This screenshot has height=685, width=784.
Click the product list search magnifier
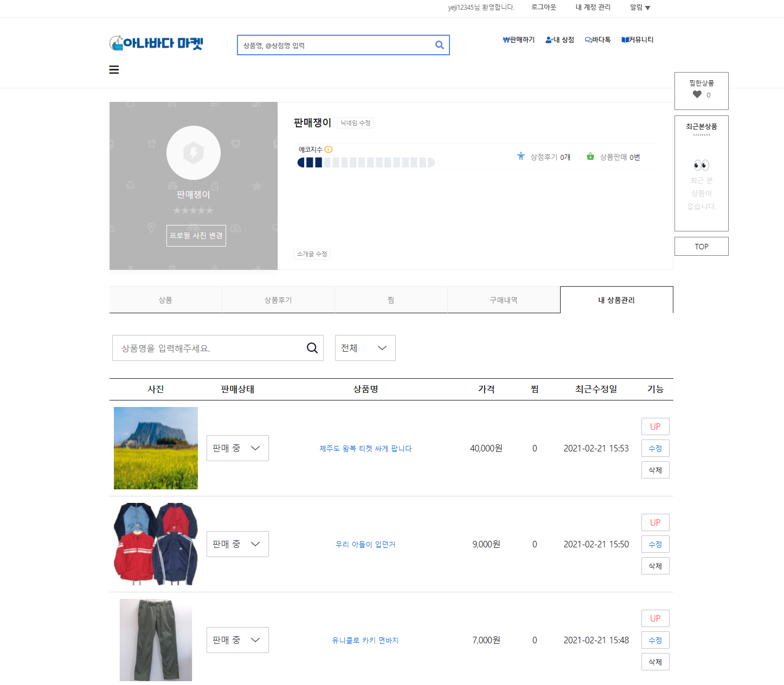coord(312,347)
